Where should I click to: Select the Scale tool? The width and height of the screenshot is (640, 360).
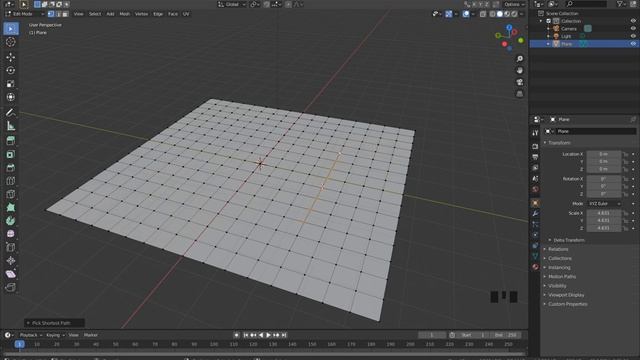(11, 84)
